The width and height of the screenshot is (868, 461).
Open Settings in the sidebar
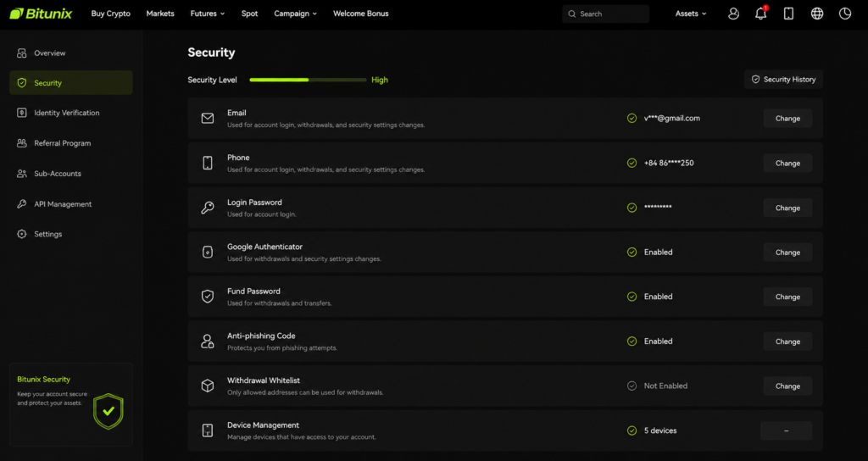71,234
